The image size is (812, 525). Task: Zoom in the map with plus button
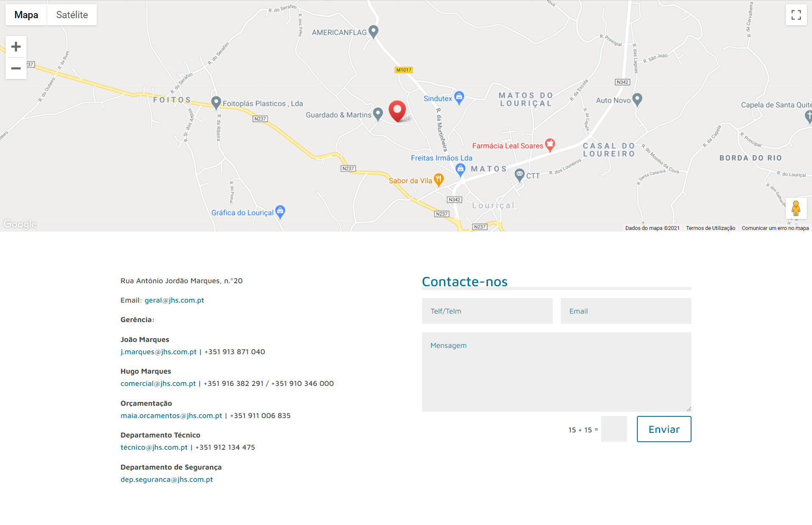coord(16,46)
